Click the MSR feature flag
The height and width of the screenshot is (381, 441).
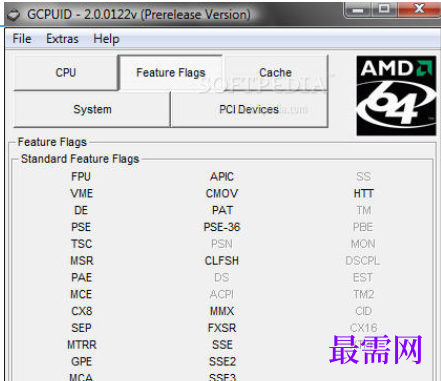[x=82, y=261]
